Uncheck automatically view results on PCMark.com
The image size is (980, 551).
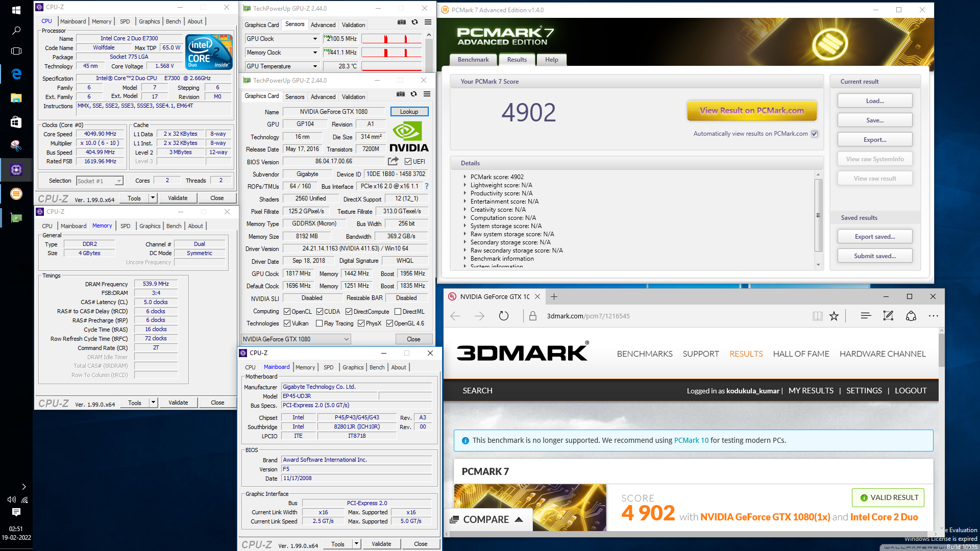[815, 134]
